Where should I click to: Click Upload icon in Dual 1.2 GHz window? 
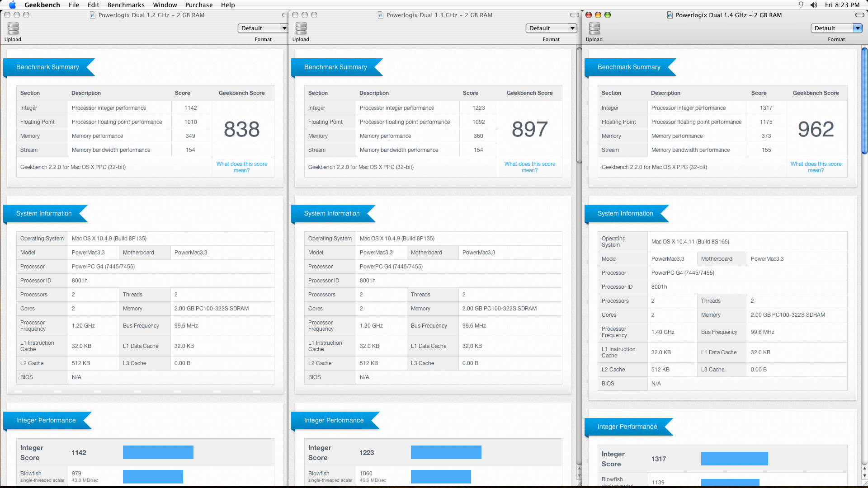pyautogui.click(x=13, y=28)
